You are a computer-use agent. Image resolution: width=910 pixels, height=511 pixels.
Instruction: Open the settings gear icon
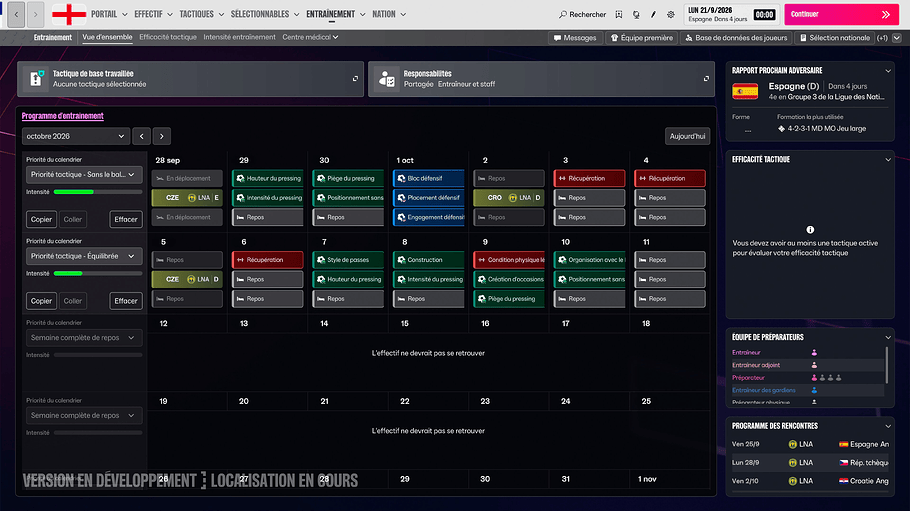coord(670,15)
